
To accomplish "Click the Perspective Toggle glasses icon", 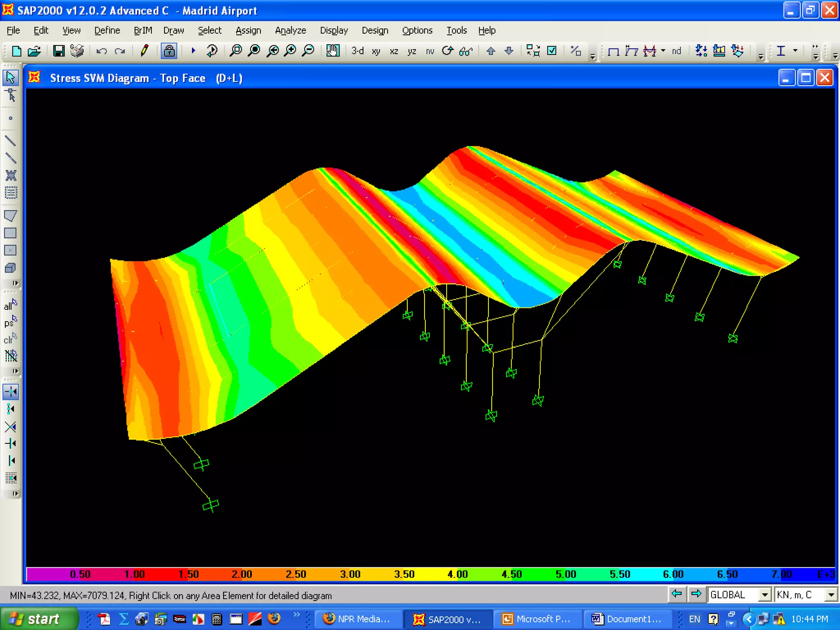I will pos(466,51).
